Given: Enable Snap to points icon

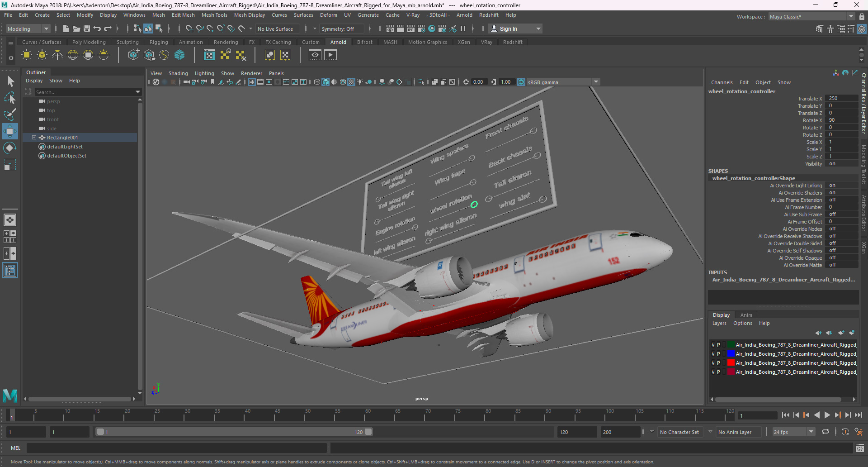Looking at the screenshot, I should click(x=210, y=29).
